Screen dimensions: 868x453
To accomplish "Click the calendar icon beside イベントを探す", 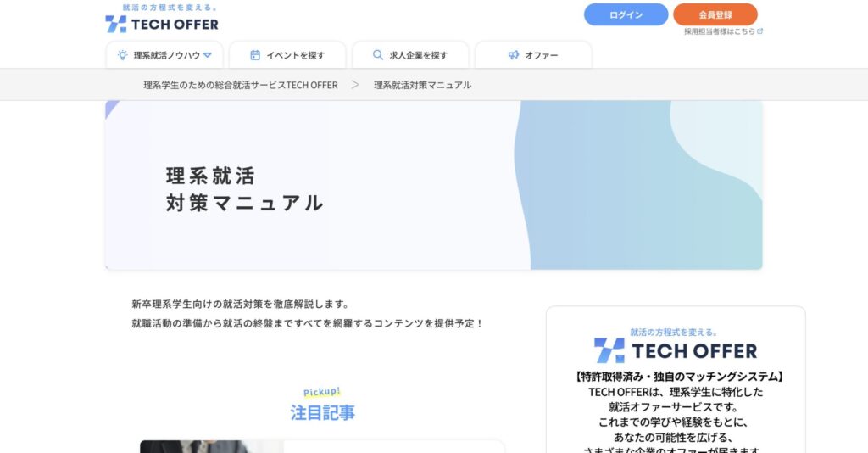I will pyautogui.click(x=255, y=55).
